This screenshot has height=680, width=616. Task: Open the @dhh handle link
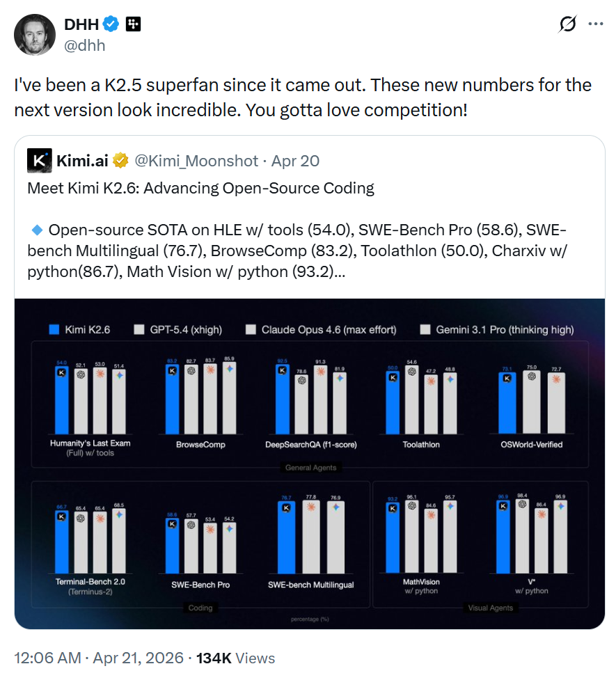85,45
